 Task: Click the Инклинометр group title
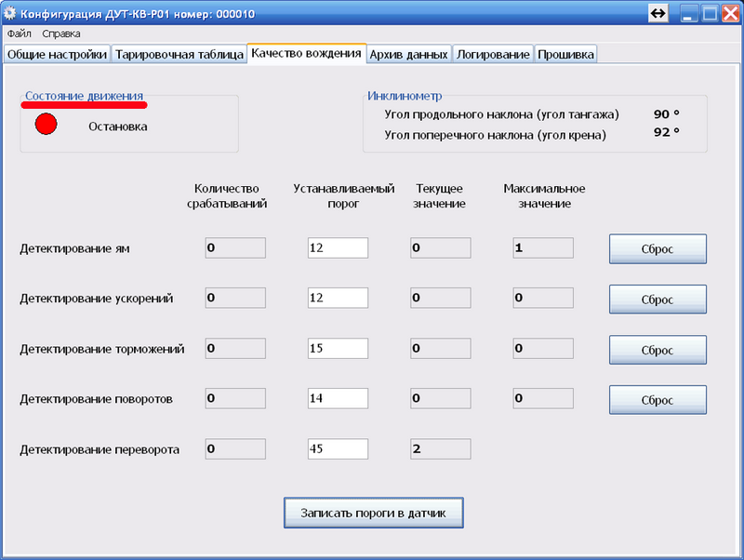coord(405,96)
